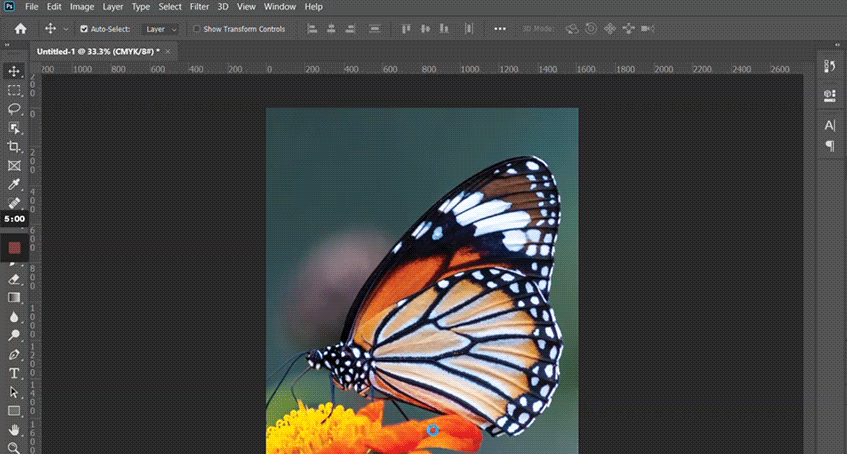Viewport: 847px width, 454px height.
Task: Select the Crop tool
Action: (14, 146)
